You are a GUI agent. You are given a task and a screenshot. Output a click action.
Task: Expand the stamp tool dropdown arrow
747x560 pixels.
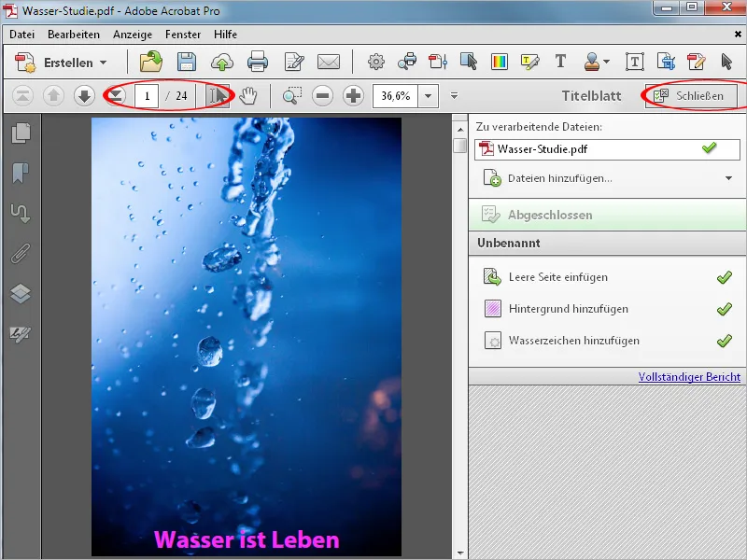click(x=606, y=62)
